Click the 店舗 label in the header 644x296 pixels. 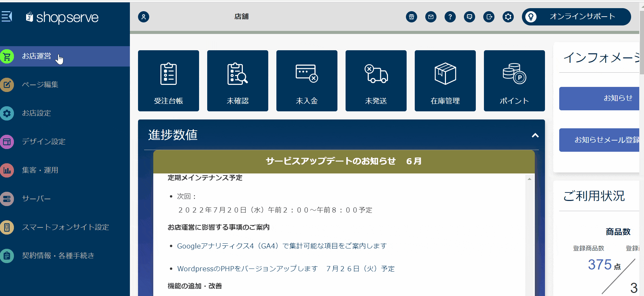241,17
